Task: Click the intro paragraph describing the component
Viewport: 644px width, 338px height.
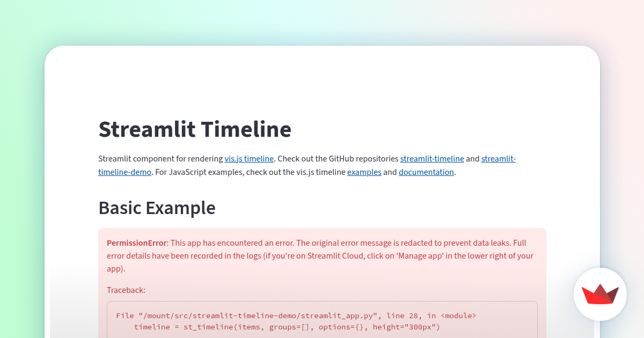Action: [306, 165]
